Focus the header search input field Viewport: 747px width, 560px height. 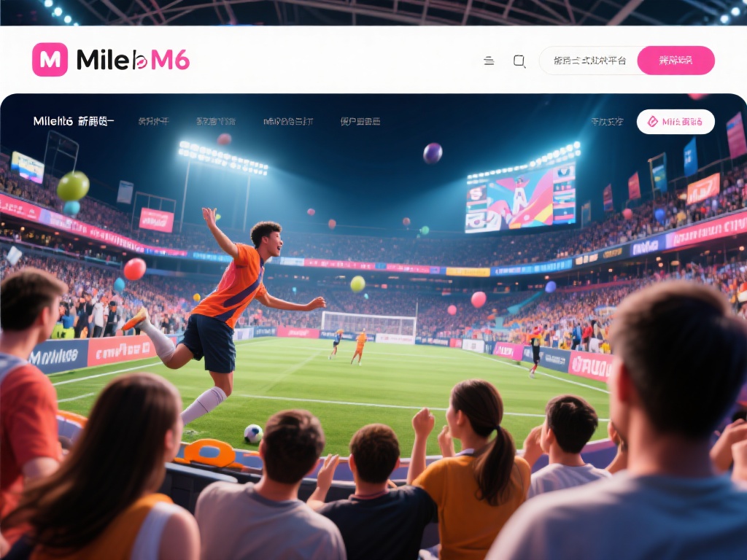(x=589, y=61)
